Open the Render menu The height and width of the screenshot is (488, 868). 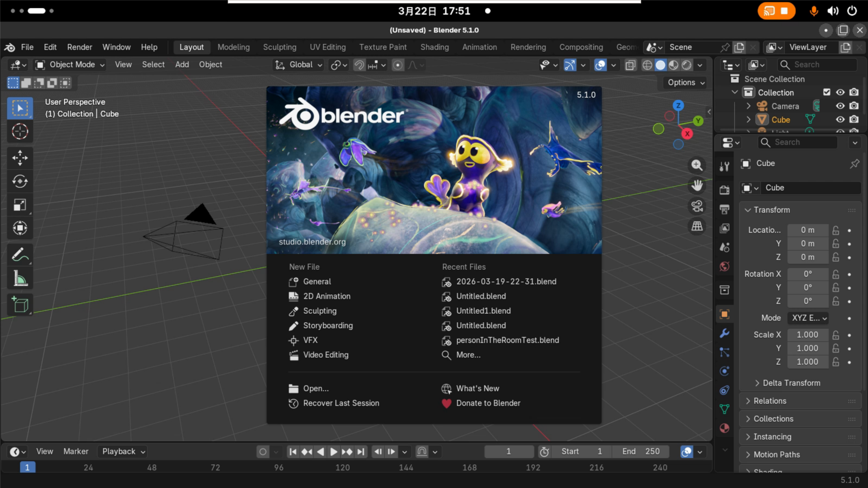pos(80,47)
